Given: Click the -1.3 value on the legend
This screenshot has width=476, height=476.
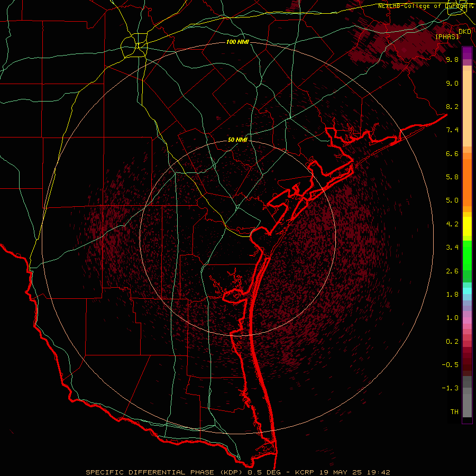Looking at the screenshot, I should click(450, 388).
